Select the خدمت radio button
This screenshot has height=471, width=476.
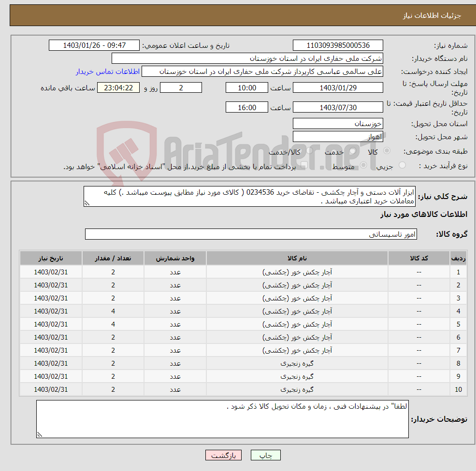[x=352, y=151]
